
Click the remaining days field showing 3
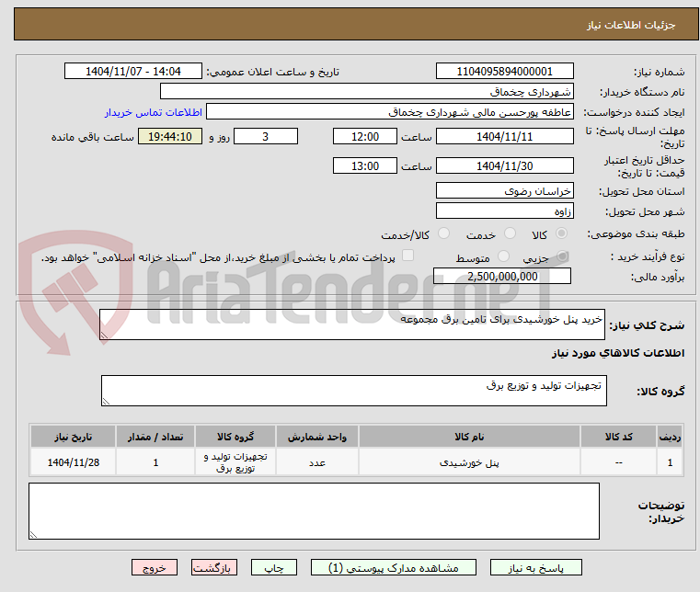[x=266, y=136]
